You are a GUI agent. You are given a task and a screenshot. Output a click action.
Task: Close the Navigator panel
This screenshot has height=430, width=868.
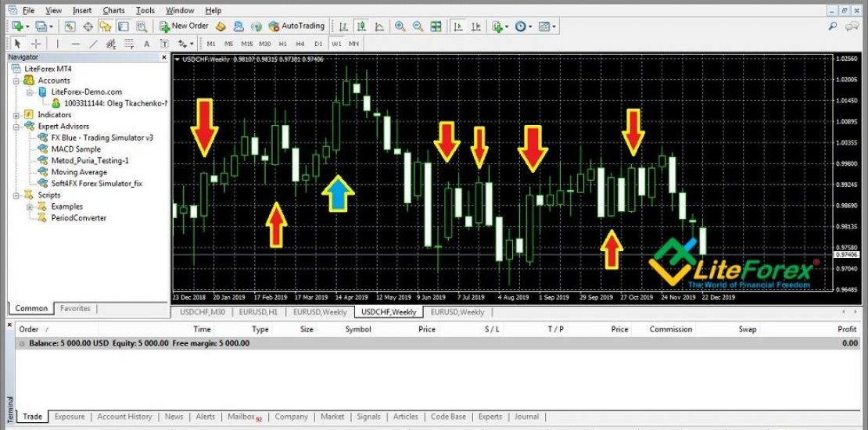pyautogui.click(x=164, y=57)
